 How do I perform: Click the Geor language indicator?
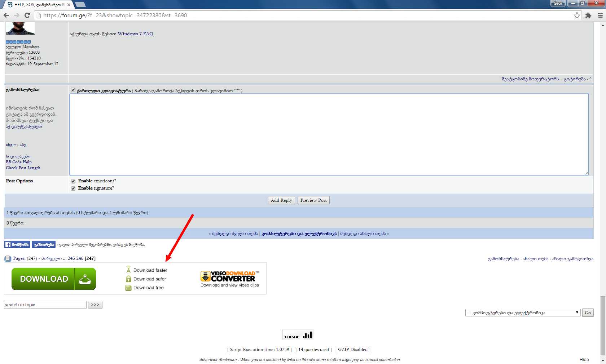pyautogui.click(x=558, y=3)
